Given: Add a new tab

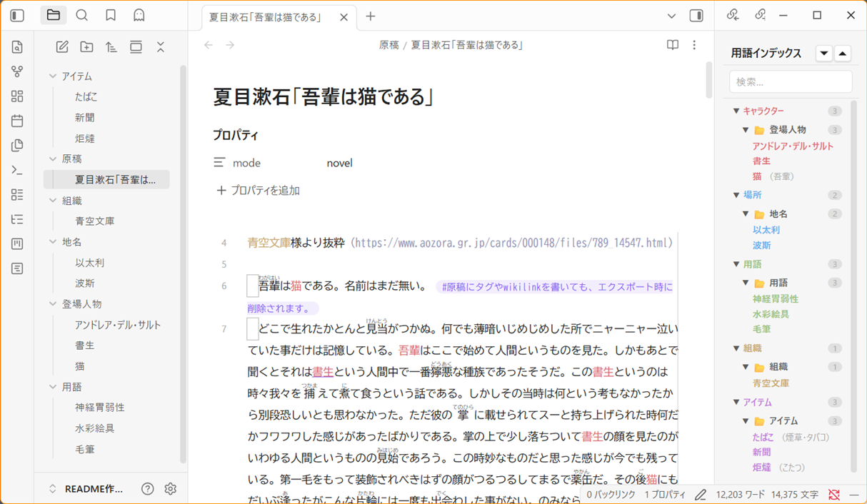Looking at the screenshot, I should (x=370, y=16).
